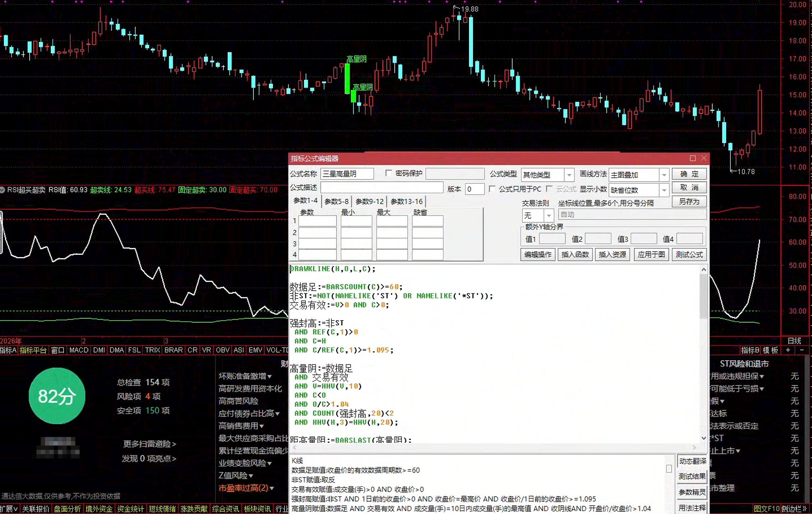Click the 模板 button beside 指标B
The width and height of the screenshot is (812, 514).
tap(770, 350)
